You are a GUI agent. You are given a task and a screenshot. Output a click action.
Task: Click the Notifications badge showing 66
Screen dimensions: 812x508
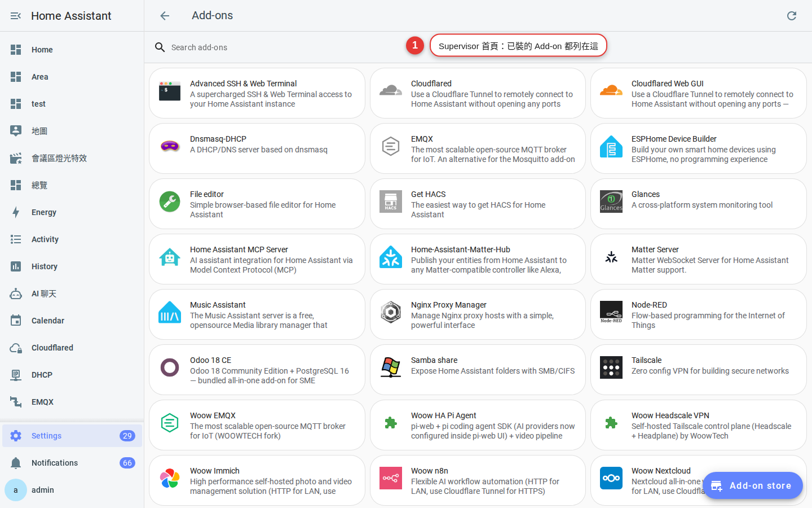[127, 463]
